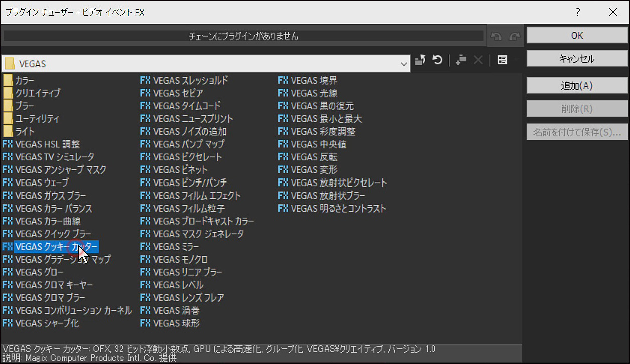
Task: Click the FX icon of VEGAS 境界
Action: click(284, 80)
